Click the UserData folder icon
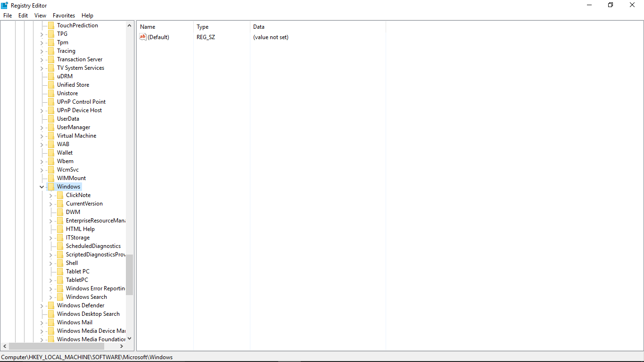 pos(51,119)
